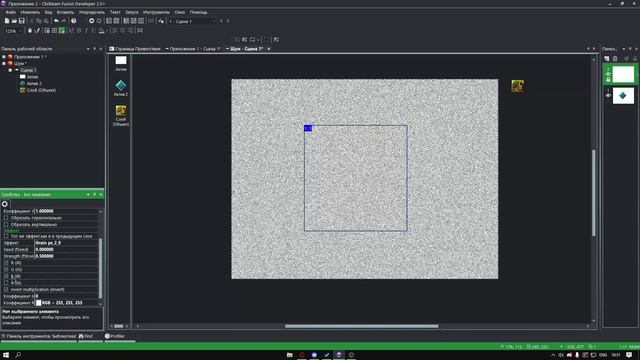
Task: Select the layer 1 diamond thumbnail
Action: (623, 96)
